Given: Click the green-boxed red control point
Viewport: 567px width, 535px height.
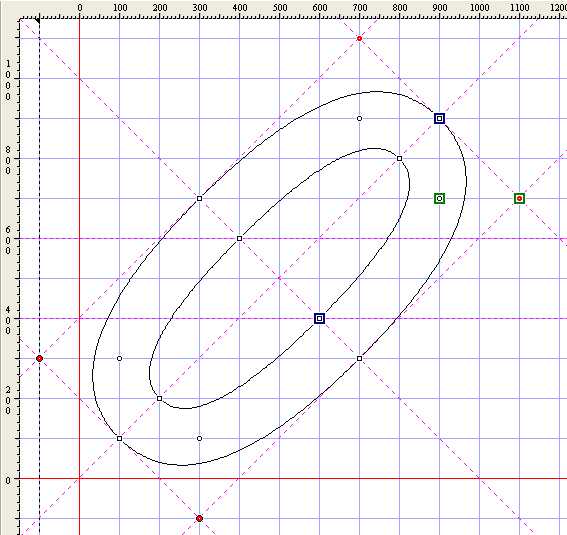Looking at the screenshot, I should [x=519, y=198].
